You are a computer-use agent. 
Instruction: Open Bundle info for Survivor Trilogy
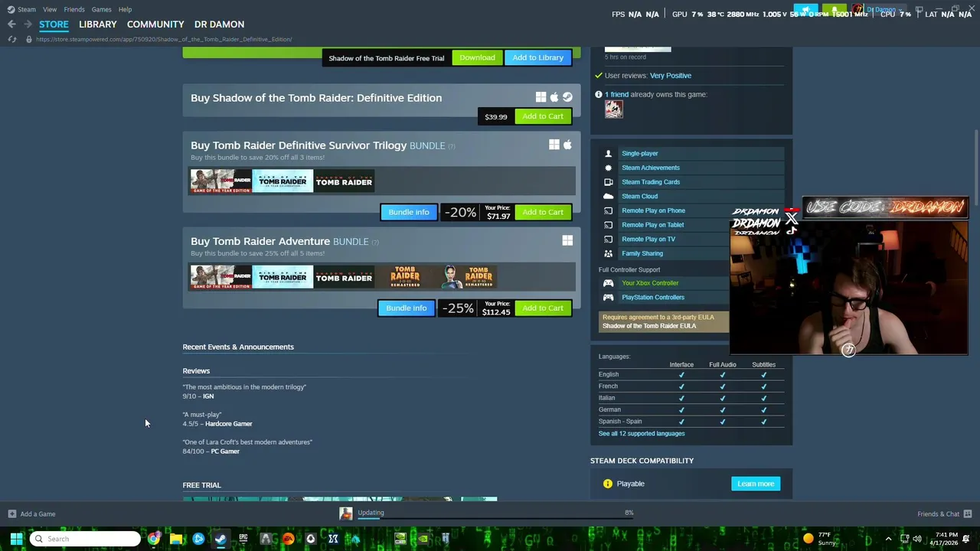pyautogui.click(x=409, y=212)
